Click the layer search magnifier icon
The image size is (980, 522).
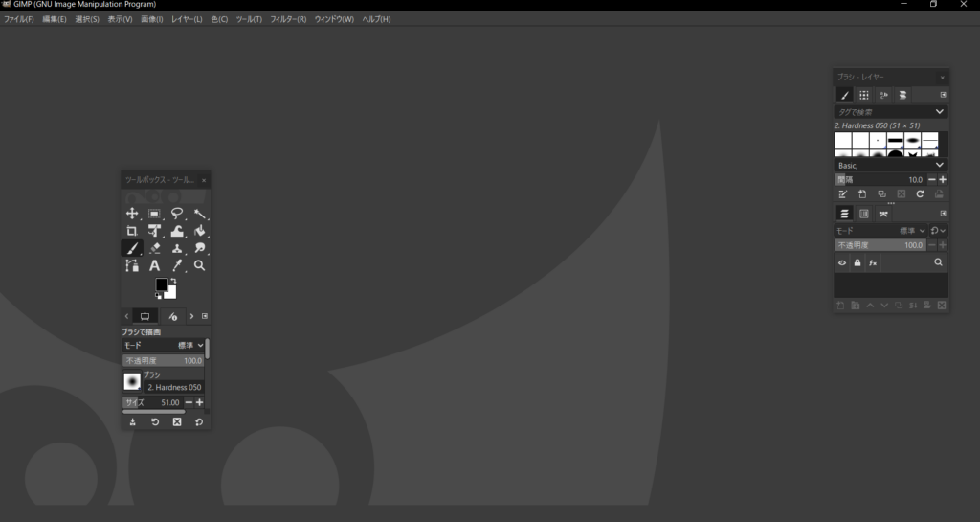pos(938,262)
